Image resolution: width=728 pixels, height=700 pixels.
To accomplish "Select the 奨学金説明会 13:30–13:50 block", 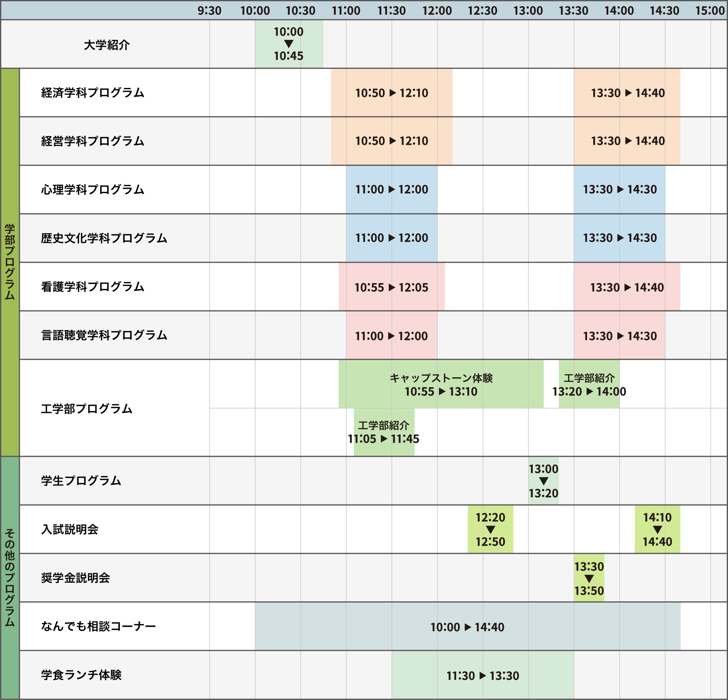I will coord(589,578).
